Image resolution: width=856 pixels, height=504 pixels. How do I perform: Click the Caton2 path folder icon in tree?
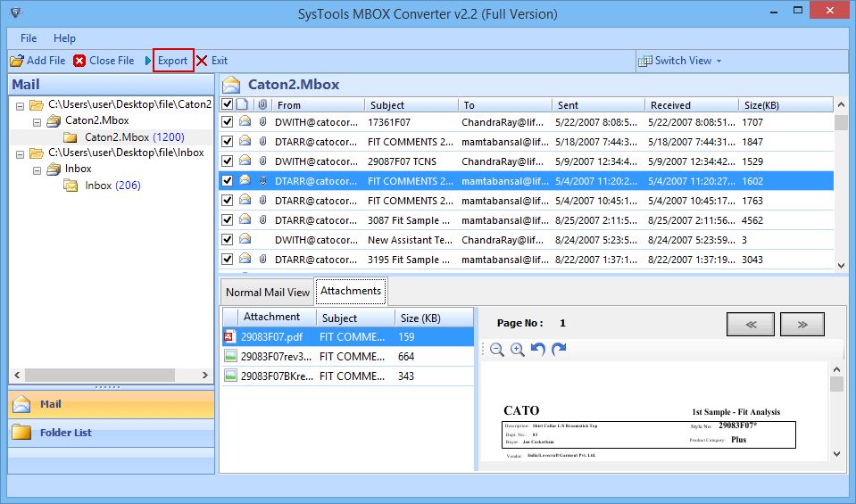pos(37,104)
